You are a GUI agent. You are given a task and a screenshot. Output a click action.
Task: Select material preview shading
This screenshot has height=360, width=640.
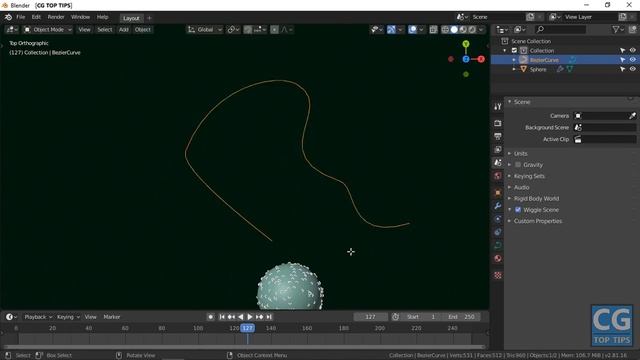point(463,30)
